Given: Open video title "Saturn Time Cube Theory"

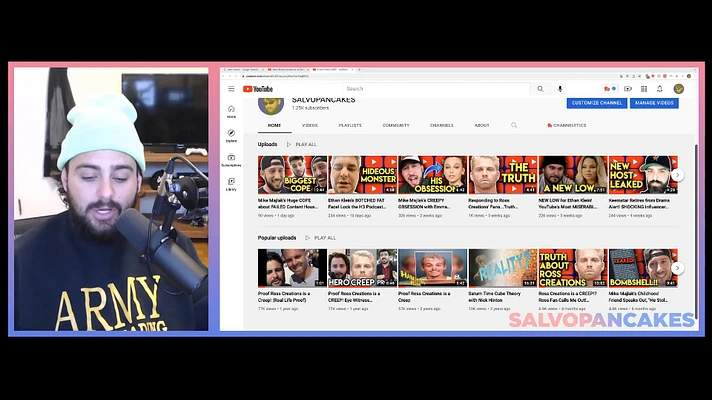Looking at the screenshot, I should (494, 297).
